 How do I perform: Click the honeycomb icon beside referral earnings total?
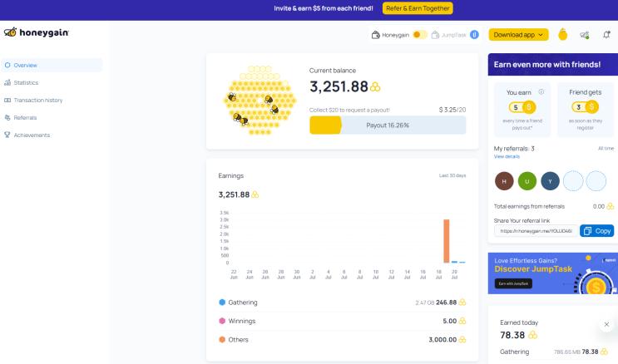coord(611,206)
